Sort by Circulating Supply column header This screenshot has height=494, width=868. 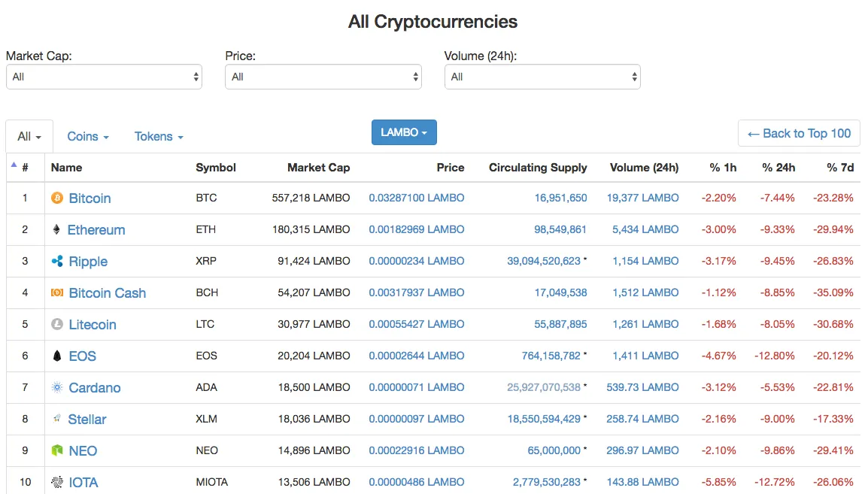[538, 168]
